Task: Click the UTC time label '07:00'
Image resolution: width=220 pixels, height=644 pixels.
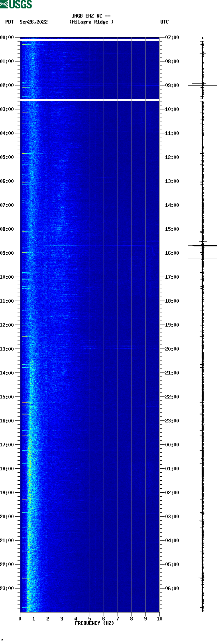Action: pyautogui.click(x=172, y=38)
